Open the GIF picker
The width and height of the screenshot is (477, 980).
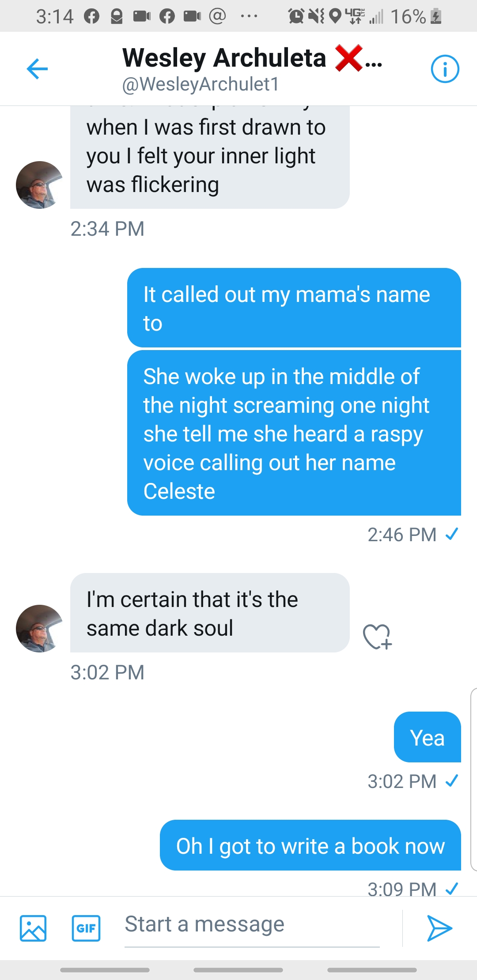[x=86, y=928]
